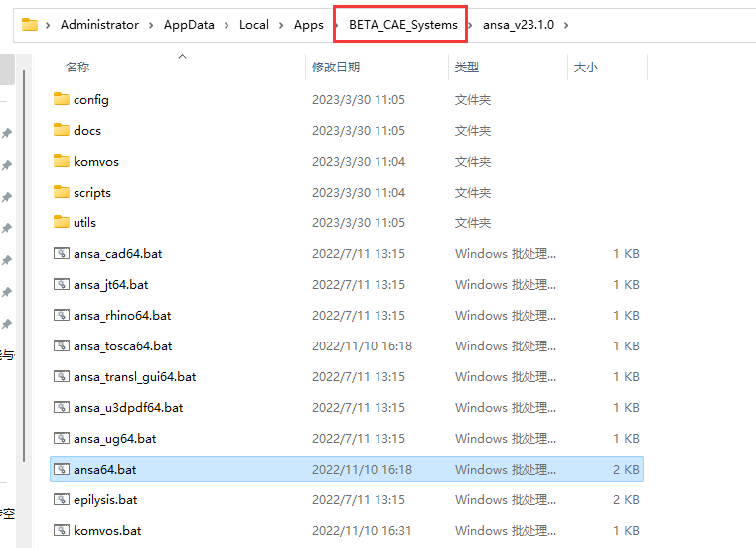Screen dimensions: 756x548
Task: Expand chevron after ansa_v23.1.0 in path
Action: [x=566, y=25]
